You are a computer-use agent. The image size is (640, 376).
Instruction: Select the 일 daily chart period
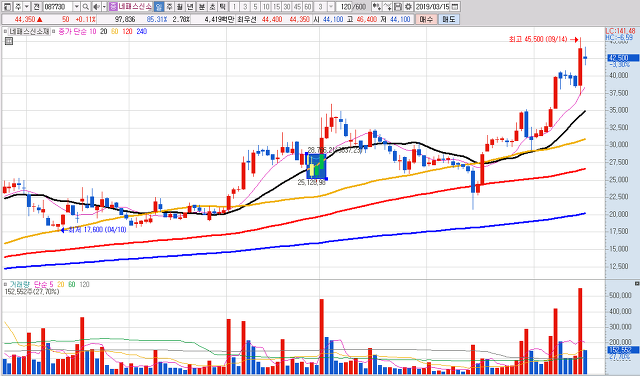[158, 7]
